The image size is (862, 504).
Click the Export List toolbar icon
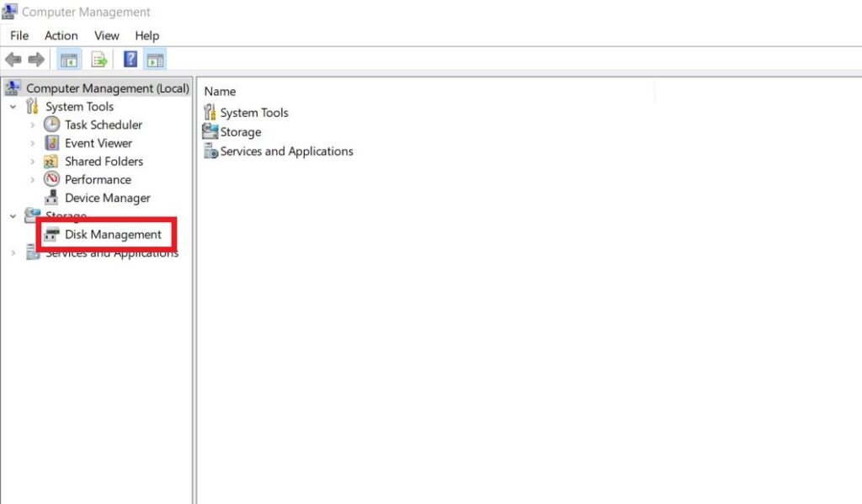click(x=99, y=60)
